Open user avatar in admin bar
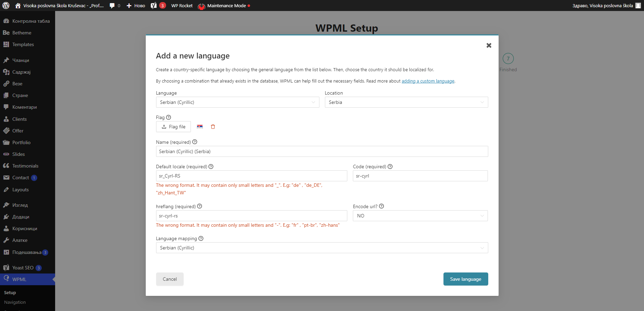The image size is (644, 311). click(638, 6)
